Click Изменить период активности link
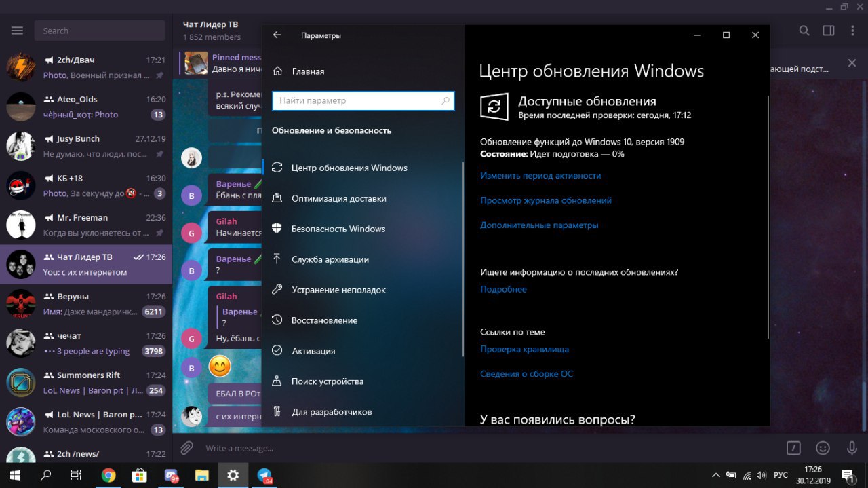Image resolution: width=868 pixels, height=488 pixels. (x=540, y=175)
